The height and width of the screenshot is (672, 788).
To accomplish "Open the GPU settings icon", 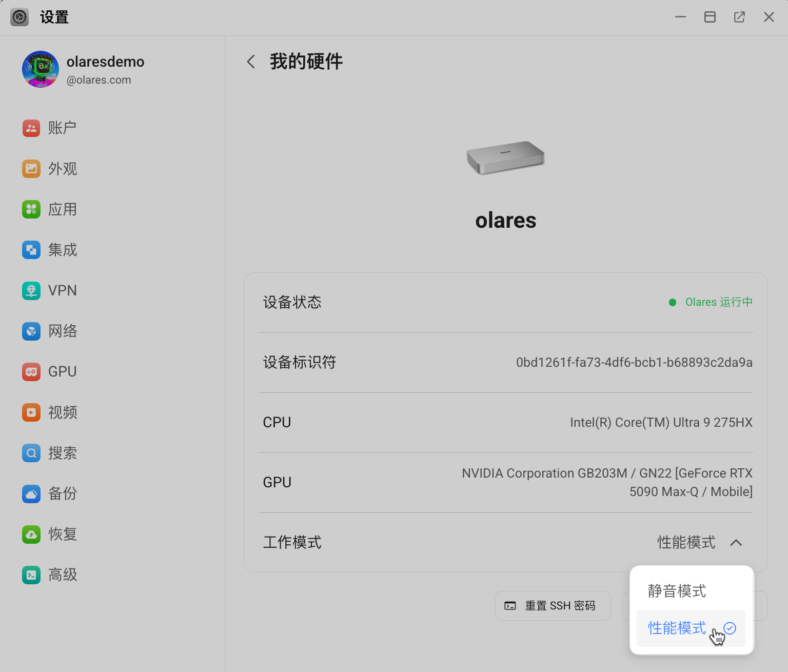I will [x=31, y=371].
